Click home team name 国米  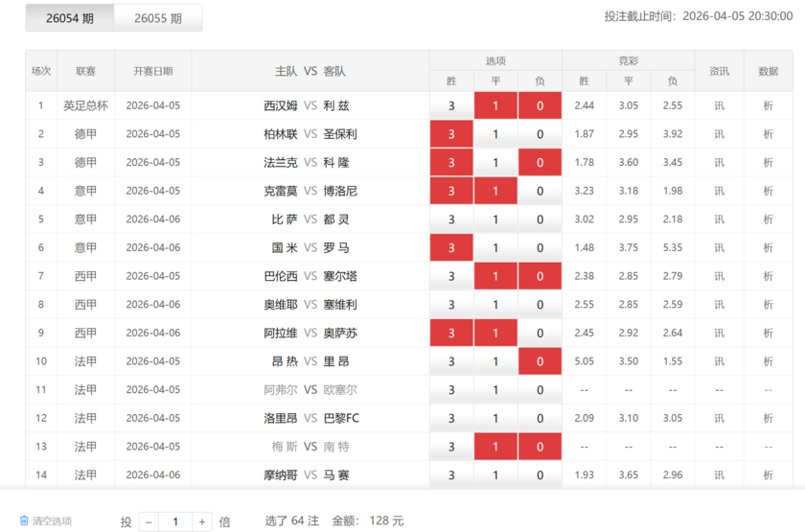tap(285, 247)
